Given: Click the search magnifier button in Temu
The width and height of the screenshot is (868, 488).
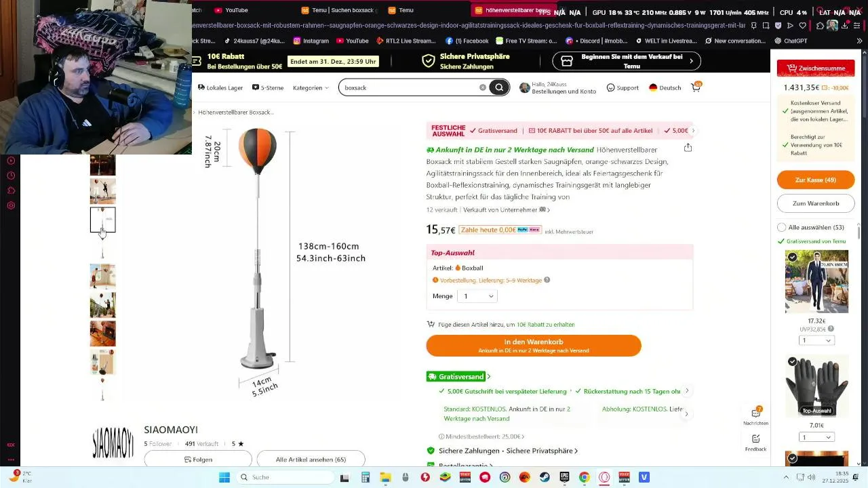Looking at the screenshot, I should [x=499, y=87].
